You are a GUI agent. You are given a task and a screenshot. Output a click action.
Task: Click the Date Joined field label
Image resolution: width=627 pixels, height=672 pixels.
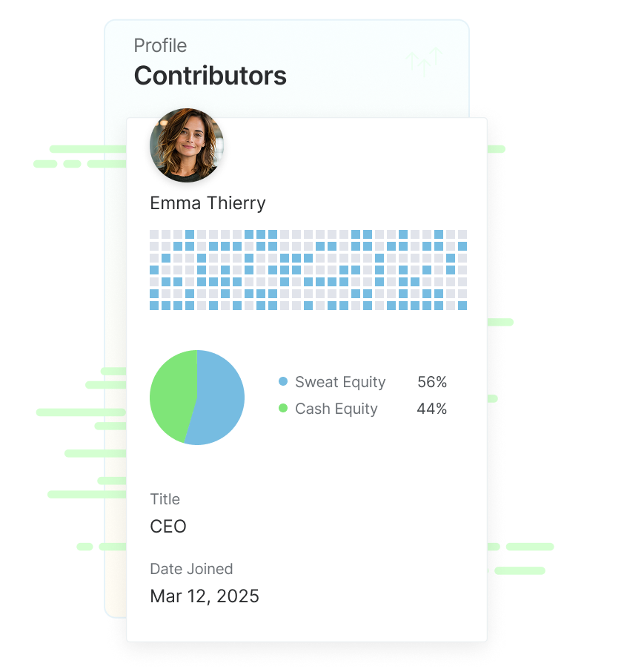pyautogui.click(x=191, y=569)
